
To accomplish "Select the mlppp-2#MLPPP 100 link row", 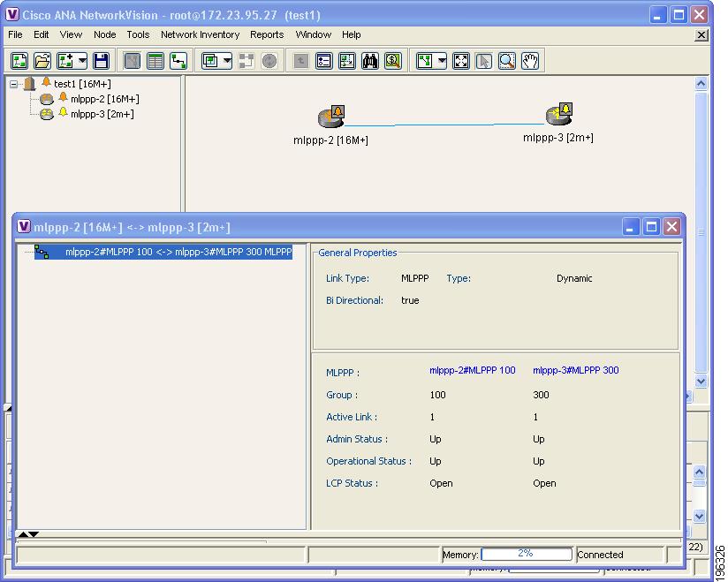I will tap(163, 252).
